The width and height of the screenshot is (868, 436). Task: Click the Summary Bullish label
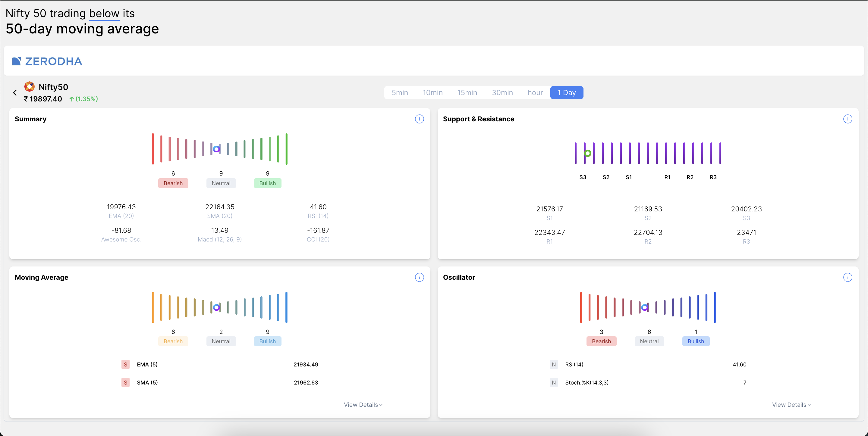coord(268,183)
